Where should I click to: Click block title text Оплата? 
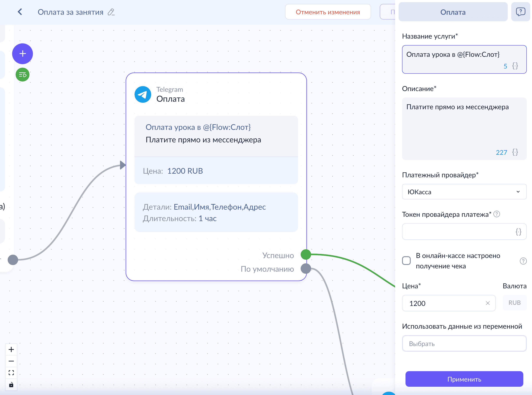(170, 99)
